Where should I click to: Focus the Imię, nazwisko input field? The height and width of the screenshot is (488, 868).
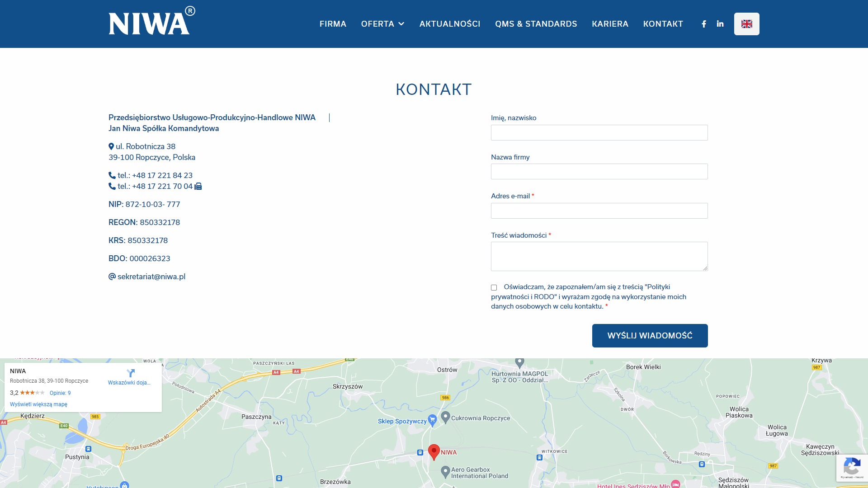[x=599, y=133]
